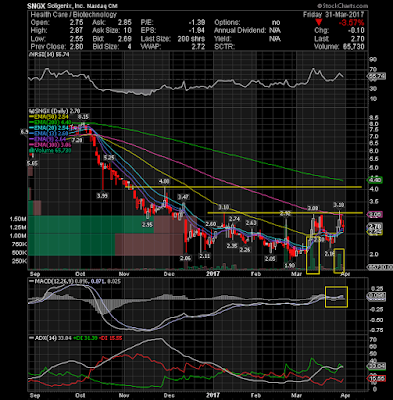Select the EMA(300) magenta legend entry

50,145
